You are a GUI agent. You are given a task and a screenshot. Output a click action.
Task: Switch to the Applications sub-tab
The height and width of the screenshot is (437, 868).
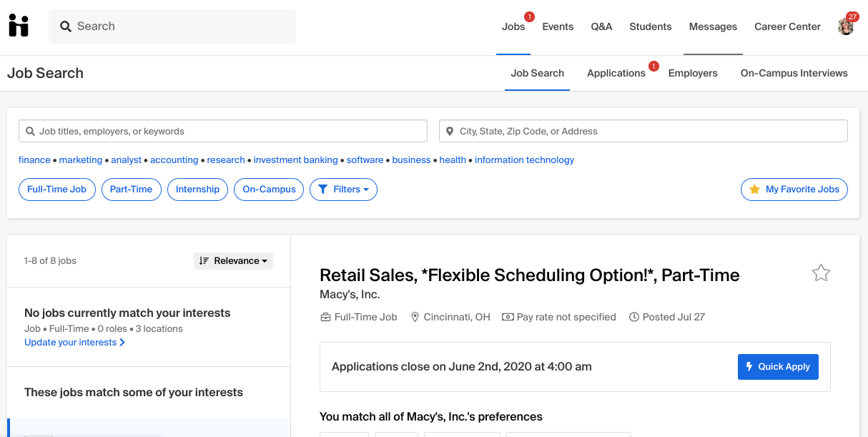(616, 73)
